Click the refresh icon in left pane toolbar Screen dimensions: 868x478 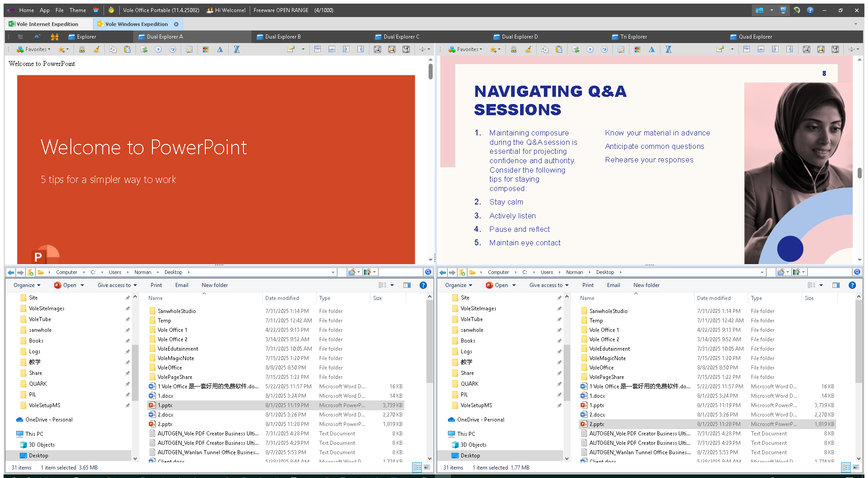click(x=144, y=49)
